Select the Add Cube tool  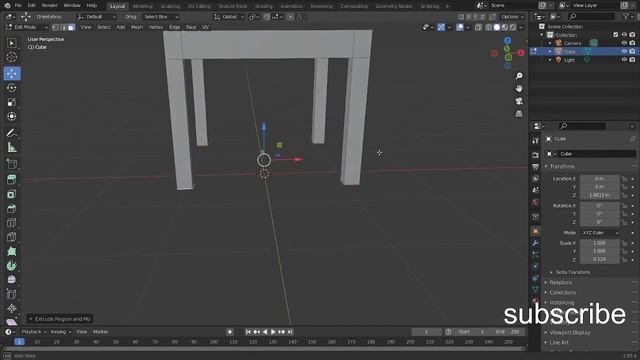11,164
